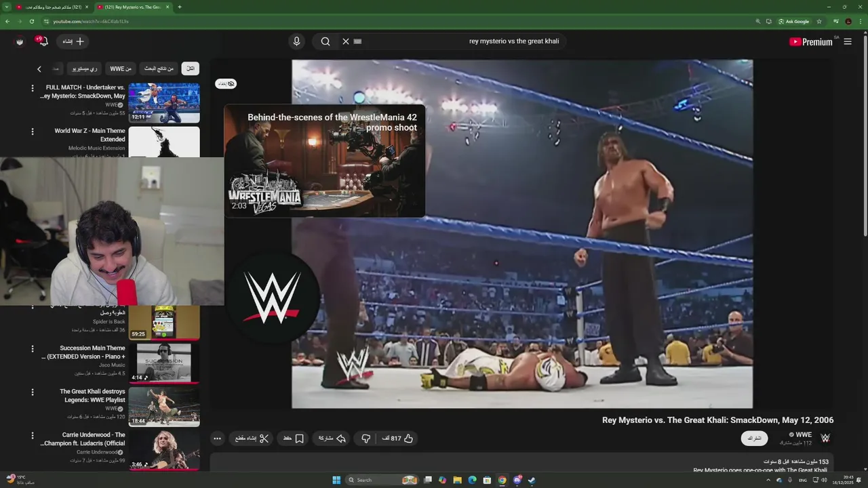
Task: Open options for Carrie Underwood The Champion
Action: pos(32,436)
